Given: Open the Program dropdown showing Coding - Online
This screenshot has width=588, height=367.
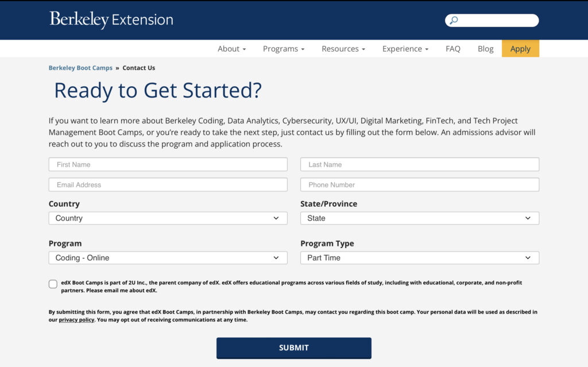Looking at the screenshot, I should pos(168,258).
